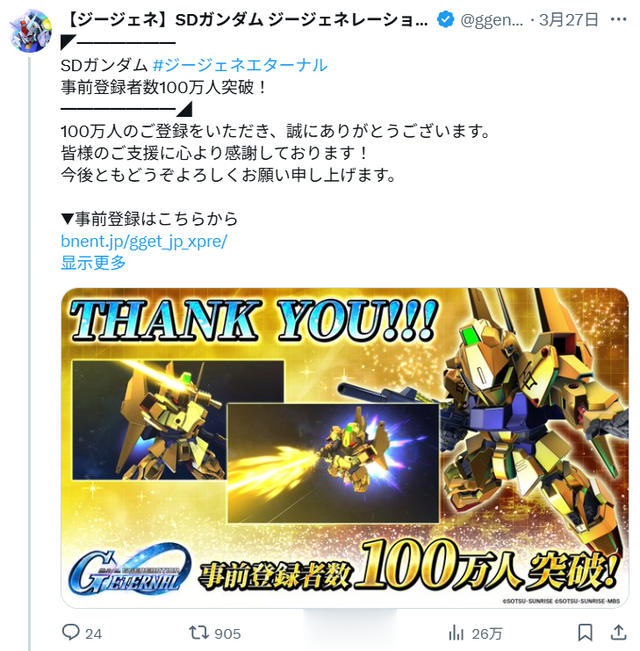Follow the bnent.jp/gget_jp_xpre/ link
Viewport: 640px width, 651px height.
point(144,241)
